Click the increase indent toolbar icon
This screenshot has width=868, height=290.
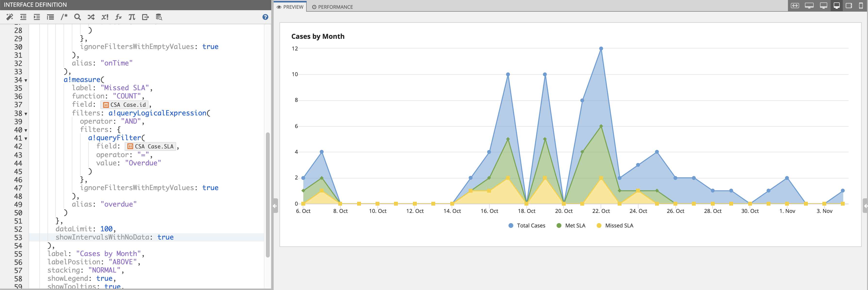pyautogui.click(x=37, y=17)
